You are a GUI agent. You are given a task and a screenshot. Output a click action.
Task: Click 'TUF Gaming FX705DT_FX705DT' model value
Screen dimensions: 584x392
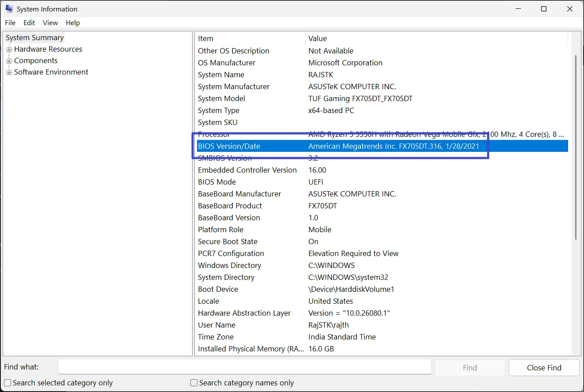pyautogui.click(x=360, y=98)
